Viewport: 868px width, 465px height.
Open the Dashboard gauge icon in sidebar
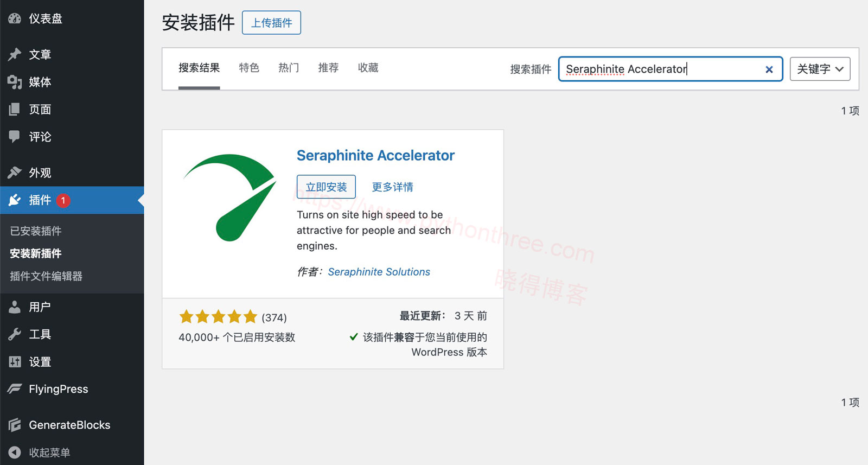[15, 18]
